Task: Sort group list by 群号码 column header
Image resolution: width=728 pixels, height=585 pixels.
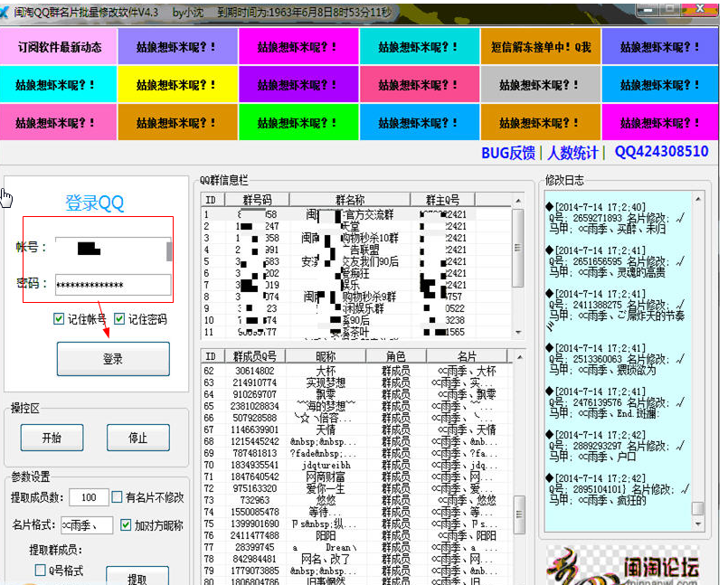Action: (257, 200)
